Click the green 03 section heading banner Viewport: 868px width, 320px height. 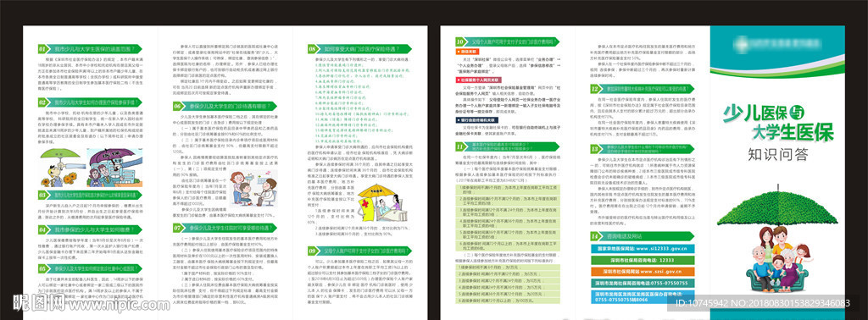(90, 195)
